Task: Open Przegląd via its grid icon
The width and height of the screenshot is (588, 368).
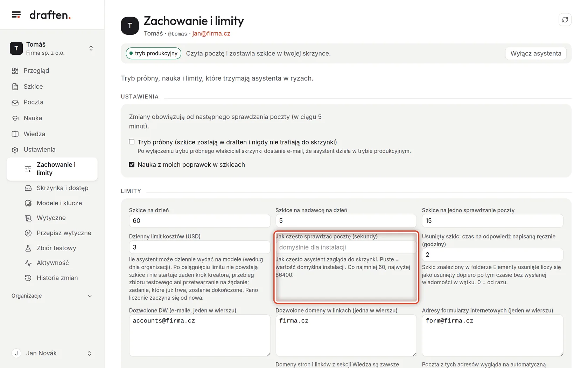Action: pyautogui.click(x=15, y=71)
